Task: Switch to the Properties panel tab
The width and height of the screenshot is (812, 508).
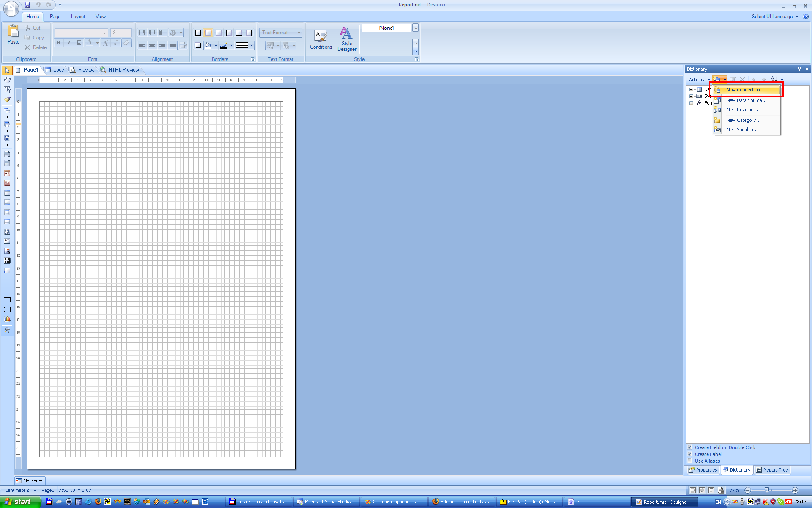Action: click(x=703, y=470)
